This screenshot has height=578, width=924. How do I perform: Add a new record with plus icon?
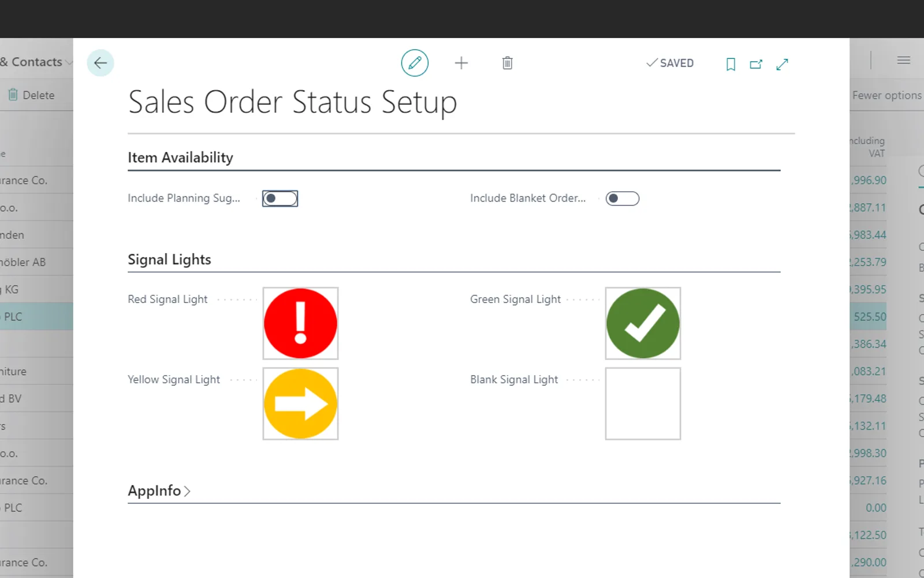pos(461,63)
